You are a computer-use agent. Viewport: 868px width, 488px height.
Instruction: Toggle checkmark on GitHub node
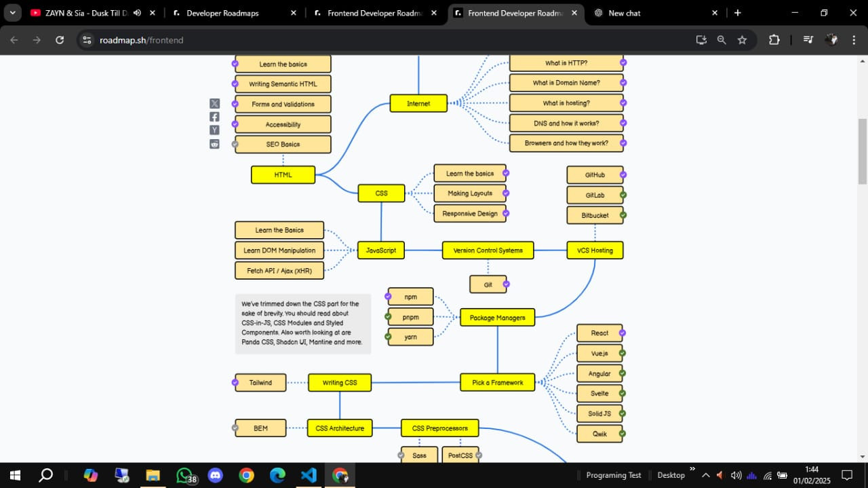pyautogui.click(x=623, y=174)
